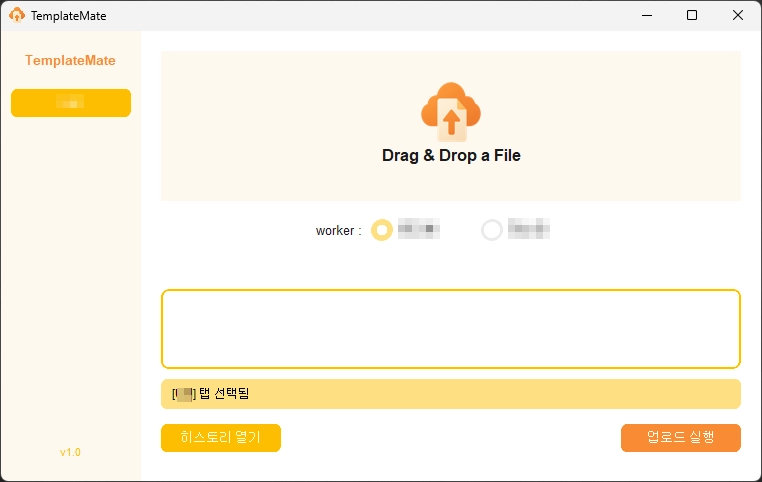Click the blurred label of the first worker option
This screenshot has height=482, width=762.
tap(419, 229)
